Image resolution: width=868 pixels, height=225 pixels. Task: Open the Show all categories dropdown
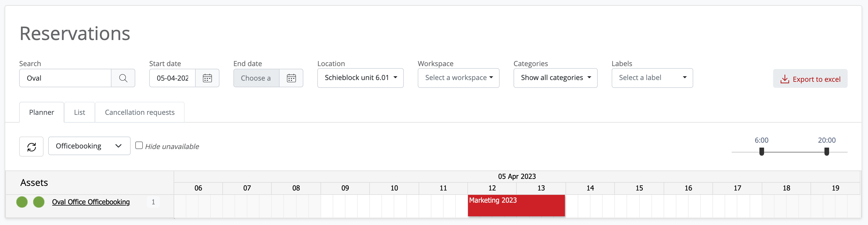point(555,78)
